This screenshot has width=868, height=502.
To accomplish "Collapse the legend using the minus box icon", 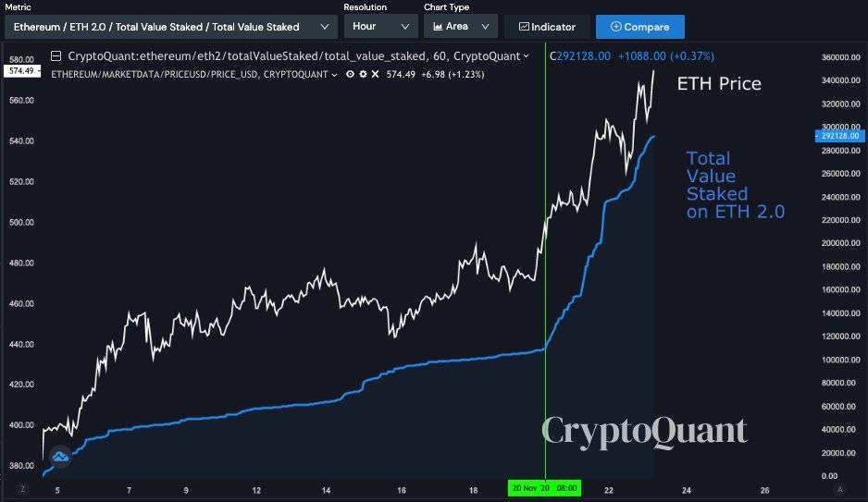I will pos(56,55).
